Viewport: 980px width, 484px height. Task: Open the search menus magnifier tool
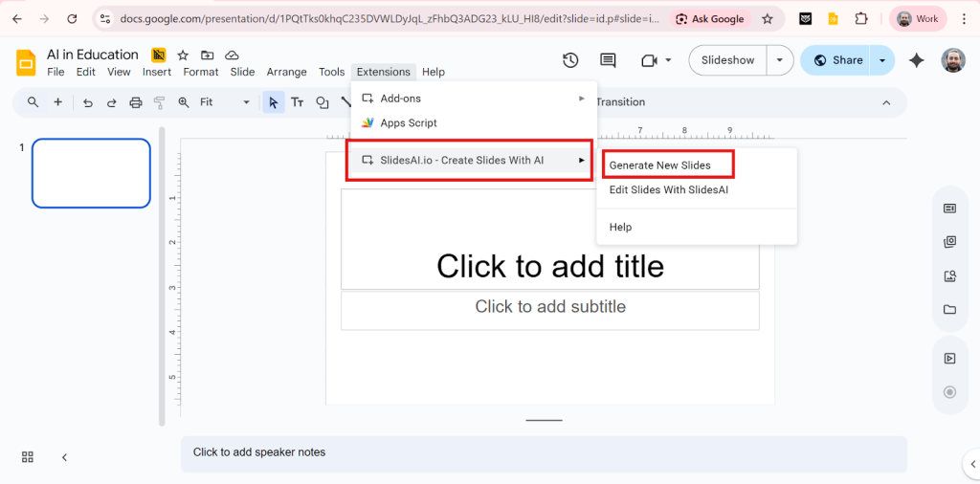click(33, 101)
